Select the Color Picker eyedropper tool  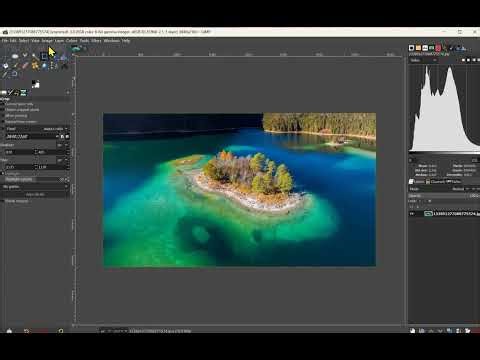pos(5,74)
